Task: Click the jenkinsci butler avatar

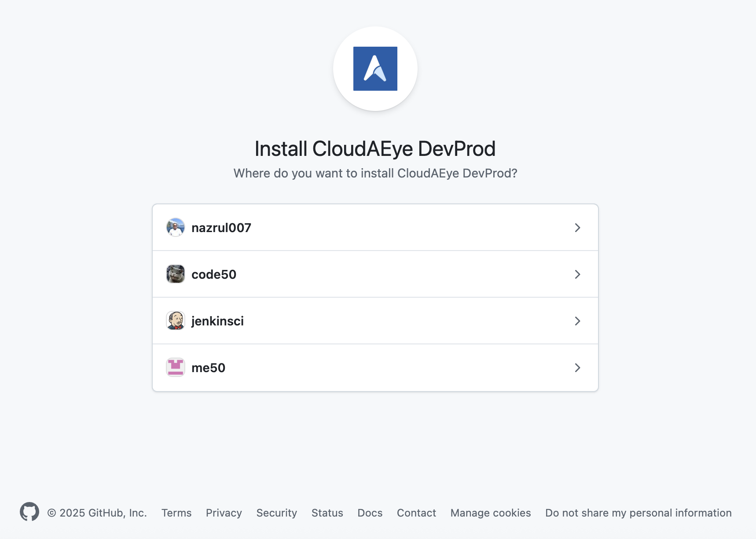Action: (x=176, y=321)
